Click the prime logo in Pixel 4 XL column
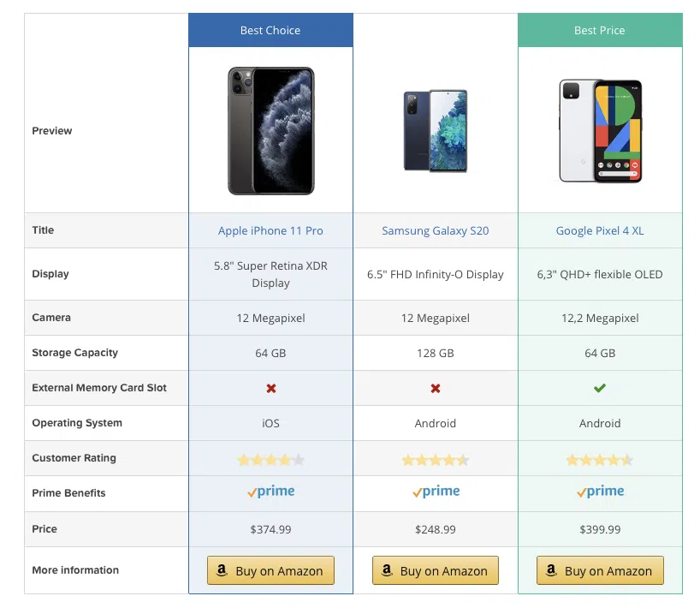The width and height of the screenshot is (700, 608). (600, 492)
